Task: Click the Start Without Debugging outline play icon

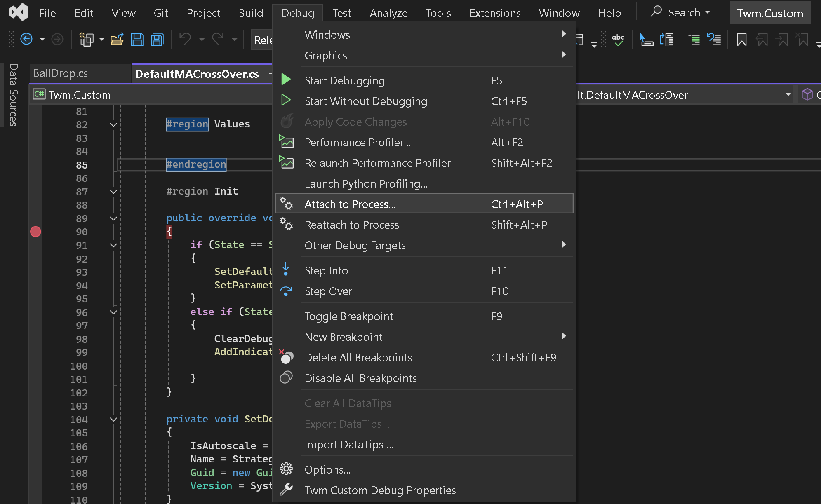Action: [x=286, y=100]
